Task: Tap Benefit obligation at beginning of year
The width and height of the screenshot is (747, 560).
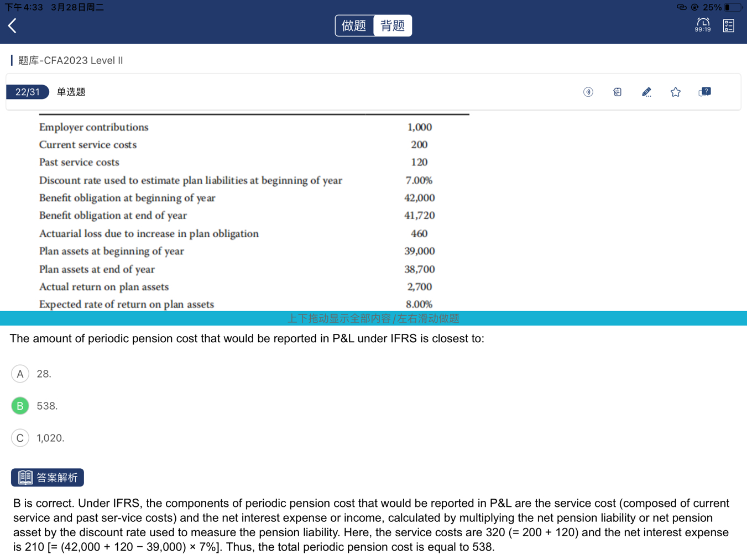Action: tap(127, 198)
